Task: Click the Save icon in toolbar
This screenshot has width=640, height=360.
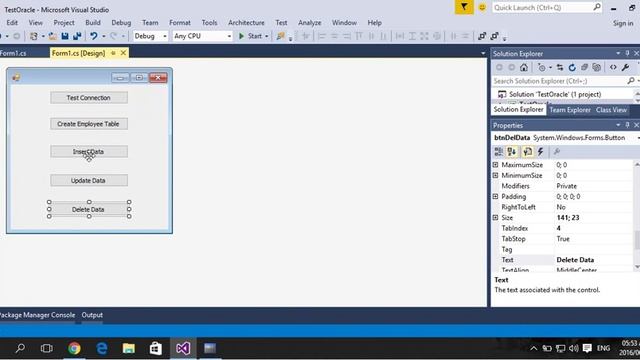Action: point(65,36)
